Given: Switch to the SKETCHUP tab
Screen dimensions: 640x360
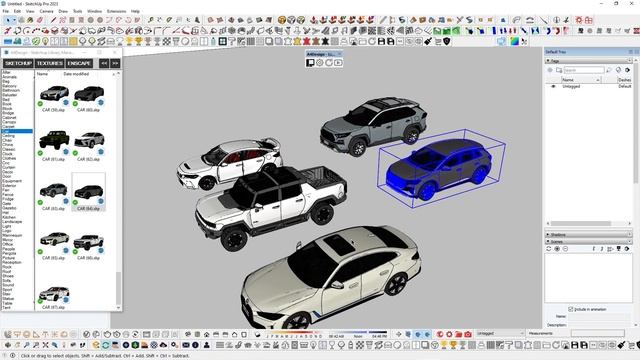Looking at the screenshot, I should (18, 63).
